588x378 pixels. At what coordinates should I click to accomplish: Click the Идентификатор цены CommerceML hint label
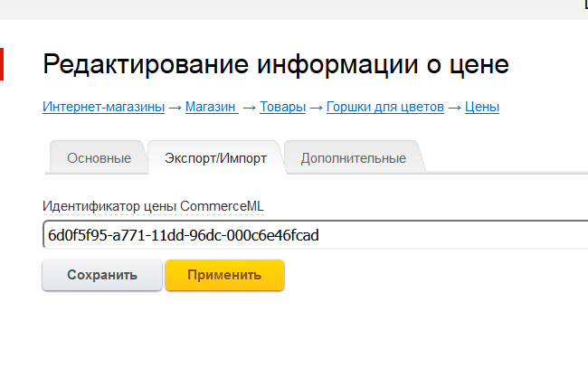[x=154, y=206]
